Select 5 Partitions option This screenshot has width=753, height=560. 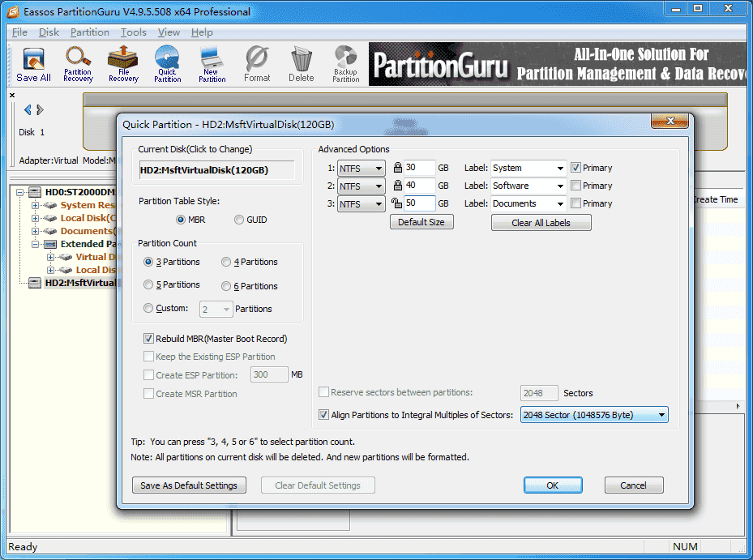pyautogui.click(x=148, y=284)
